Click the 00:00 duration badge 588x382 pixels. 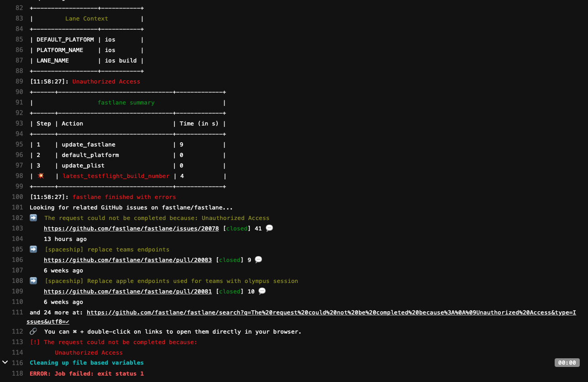click(x=567, y=363)
